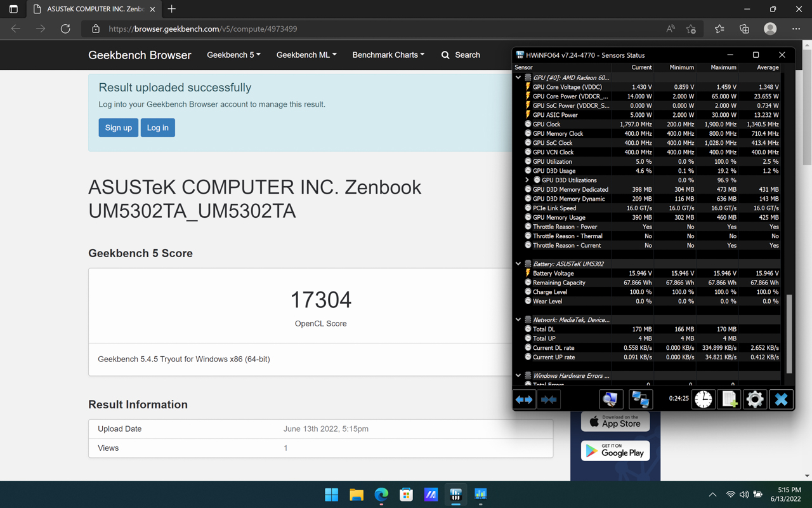Image resolution: width=812 pixels, height=508 pixels.
Task: Click the HWiNFO clock reset icon
Action: pos(703,399)
